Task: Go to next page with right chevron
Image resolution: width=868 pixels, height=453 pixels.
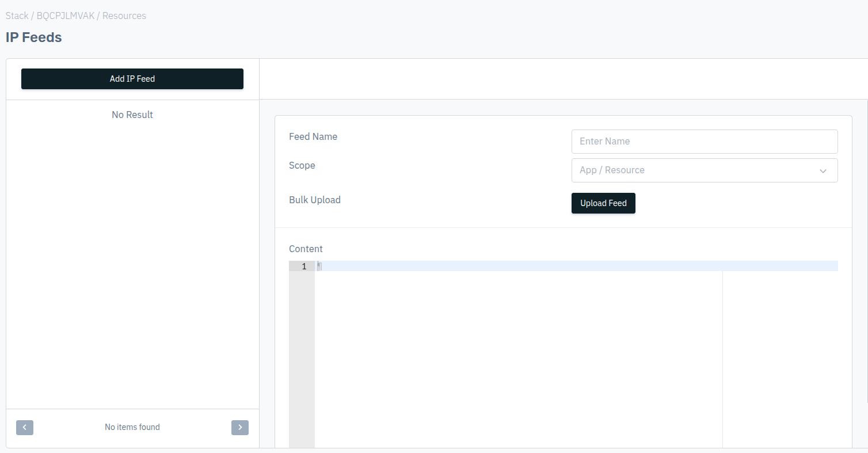Action: (240, 428)
